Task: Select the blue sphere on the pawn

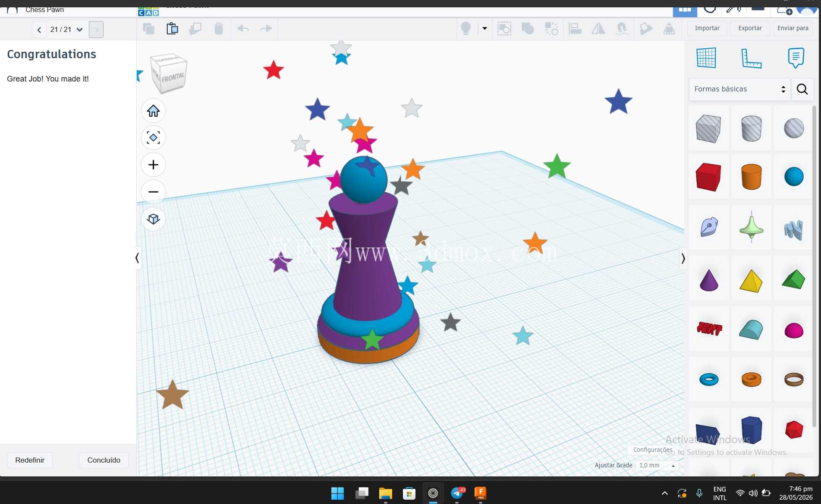Action: click(x=364, y=180)
